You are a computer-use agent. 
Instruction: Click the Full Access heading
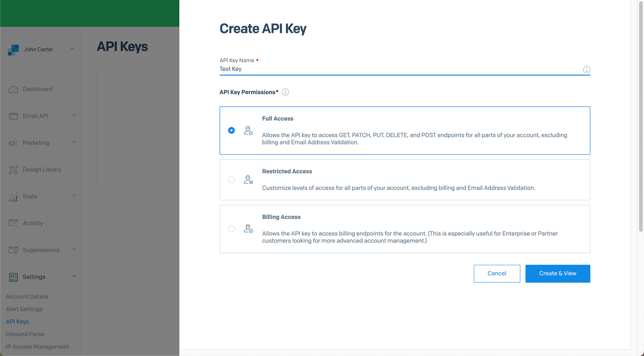[x=278, y=119]
